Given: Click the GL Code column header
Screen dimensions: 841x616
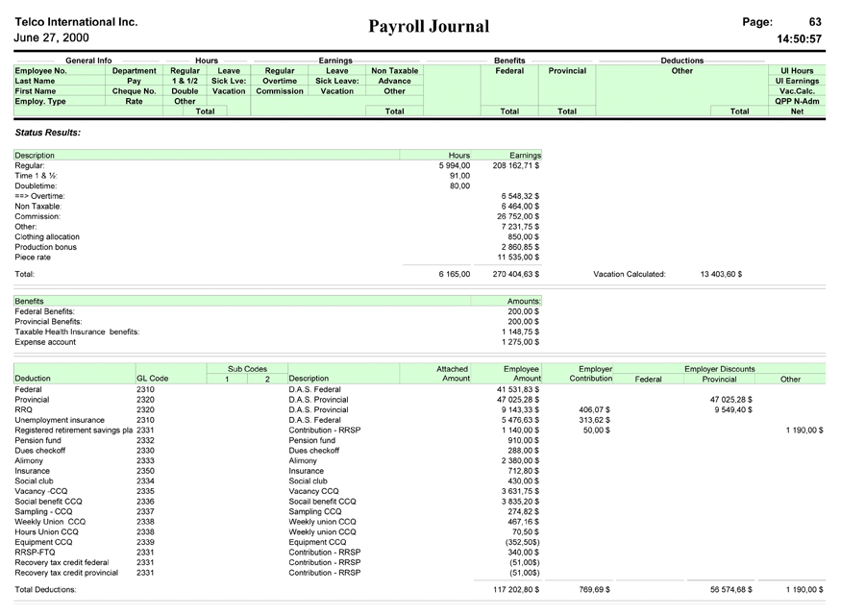Looking at the screenshot, I should coord(152,379).
